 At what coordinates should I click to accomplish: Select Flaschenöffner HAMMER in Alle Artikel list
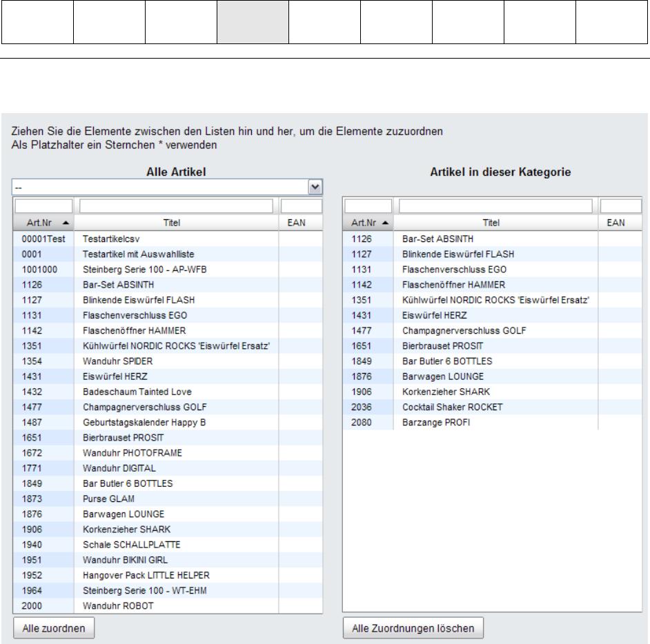(168, 331)
